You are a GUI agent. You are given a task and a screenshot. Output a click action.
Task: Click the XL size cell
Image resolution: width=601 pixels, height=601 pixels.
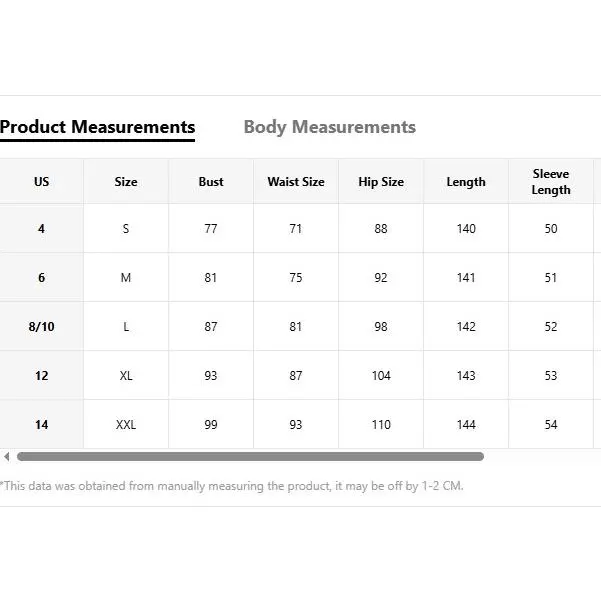tap(126, 376)
